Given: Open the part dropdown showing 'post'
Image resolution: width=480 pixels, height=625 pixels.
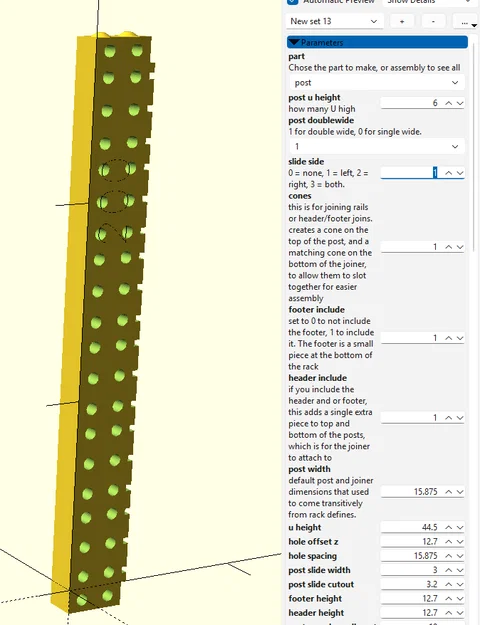Looking at the screenshot, I should tap(377, 83).
